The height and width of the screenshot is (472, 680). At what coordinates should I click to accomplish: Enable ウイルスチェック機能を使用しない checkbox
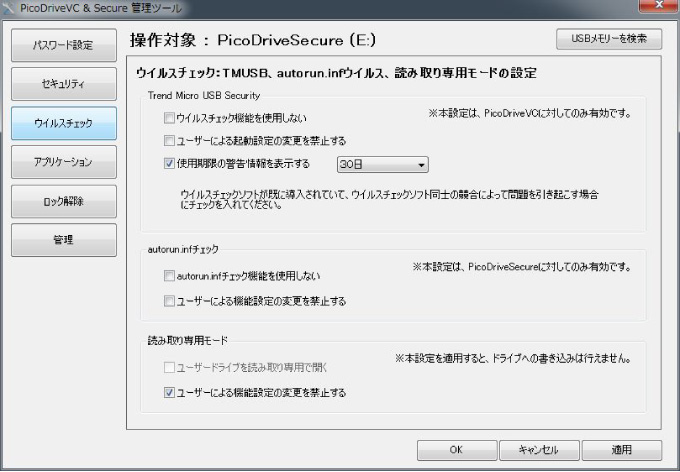[x=169, y=118]
